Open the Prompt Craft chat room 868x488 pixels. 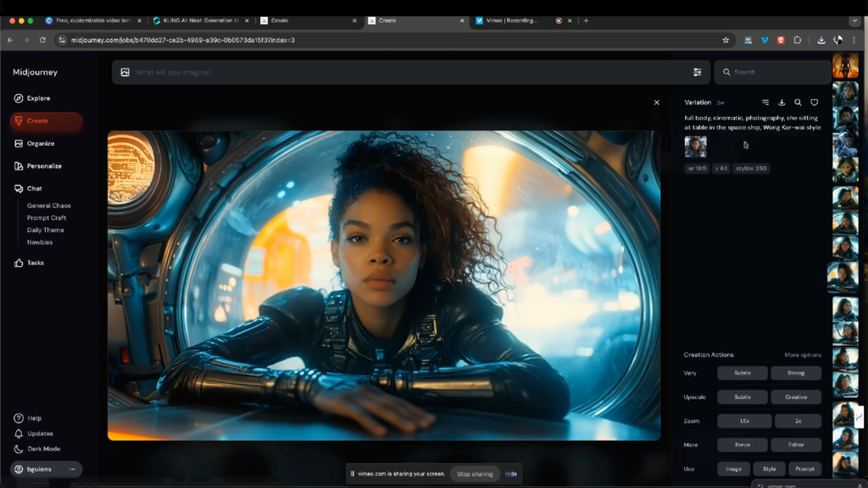46,218
